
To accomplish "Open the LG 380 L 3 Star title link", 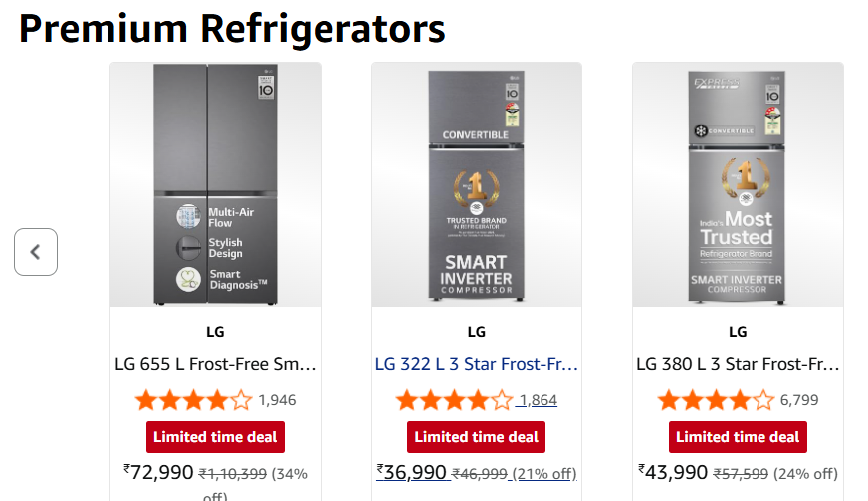I will (x=738, y=364).
